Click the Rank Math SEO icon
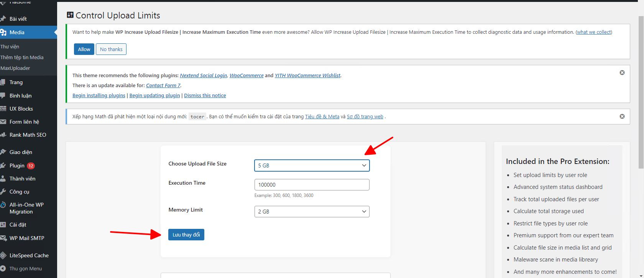Screen dimensions: 644x278 [3, 135]
